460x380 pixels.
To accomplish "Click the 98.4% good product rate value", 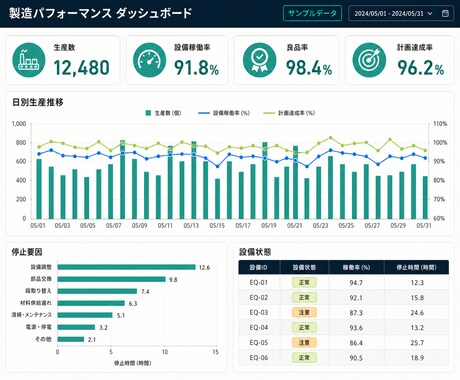I will coord(309,68).
